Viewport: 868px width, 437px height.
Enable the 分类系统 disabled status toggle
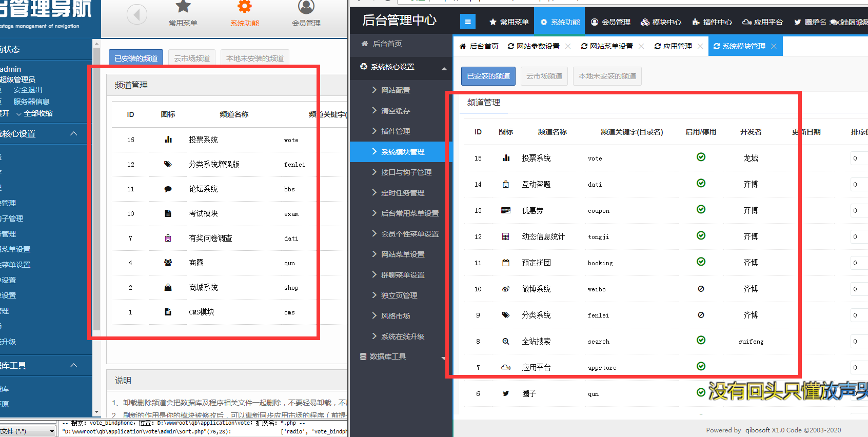click(x=701, y=315)
